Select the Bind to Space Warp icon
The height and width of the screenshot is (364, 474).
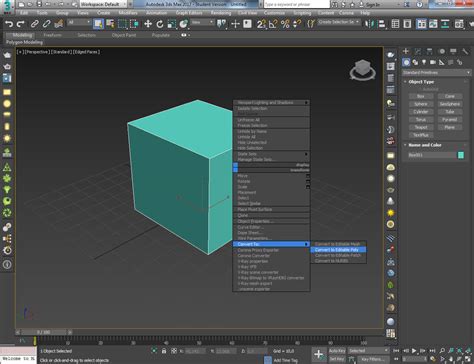click(x=59, y=24)
